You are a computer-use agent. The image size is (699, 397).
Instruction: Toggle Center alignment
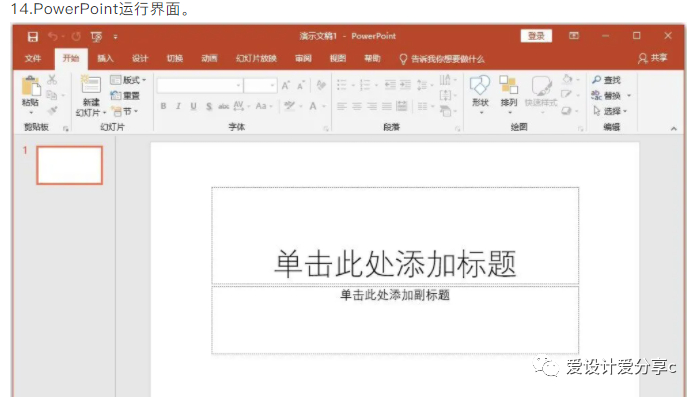pos(357,106)
